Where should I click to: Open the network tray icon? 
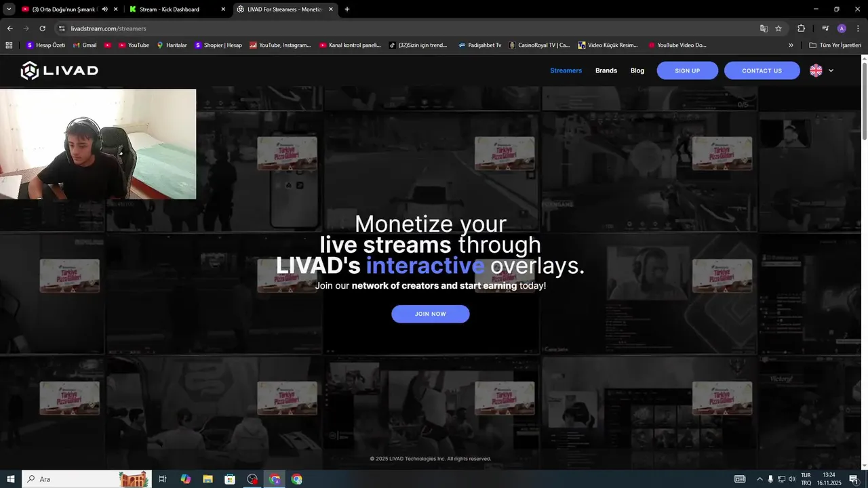pos(781,479)
